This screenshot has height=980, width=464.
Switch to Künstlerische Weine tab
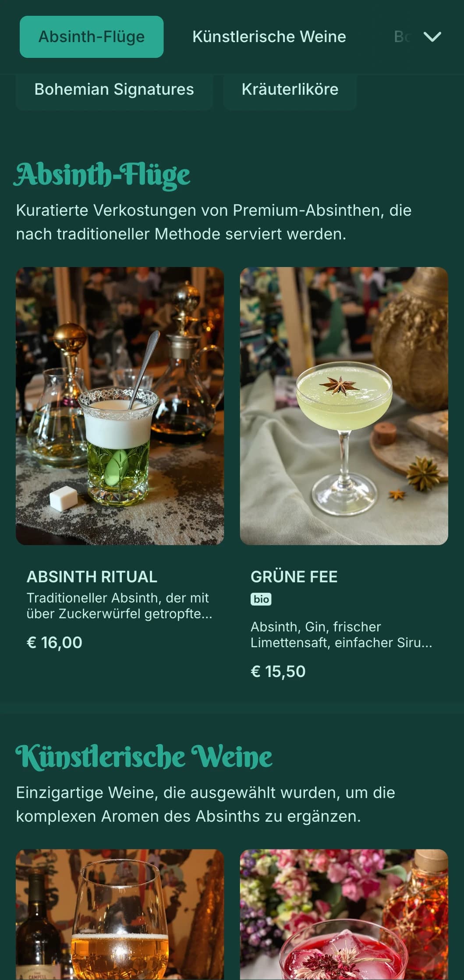point(269,37)
